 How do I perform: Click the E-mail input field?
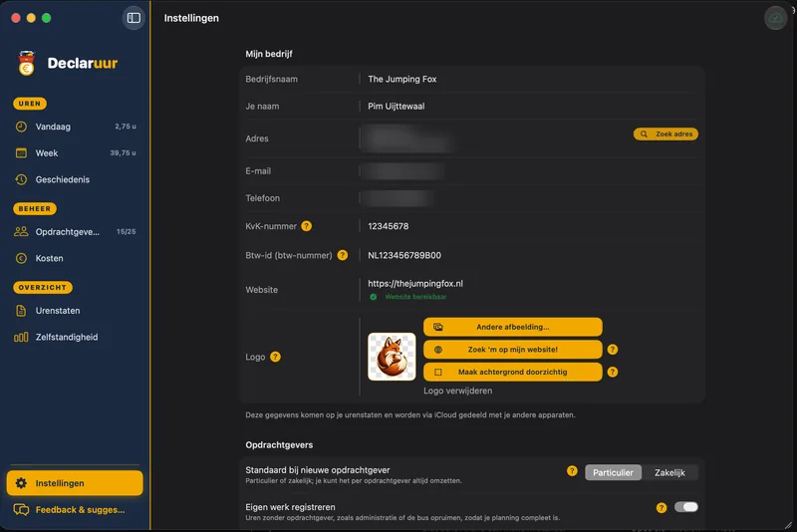(x=529, y=171)
